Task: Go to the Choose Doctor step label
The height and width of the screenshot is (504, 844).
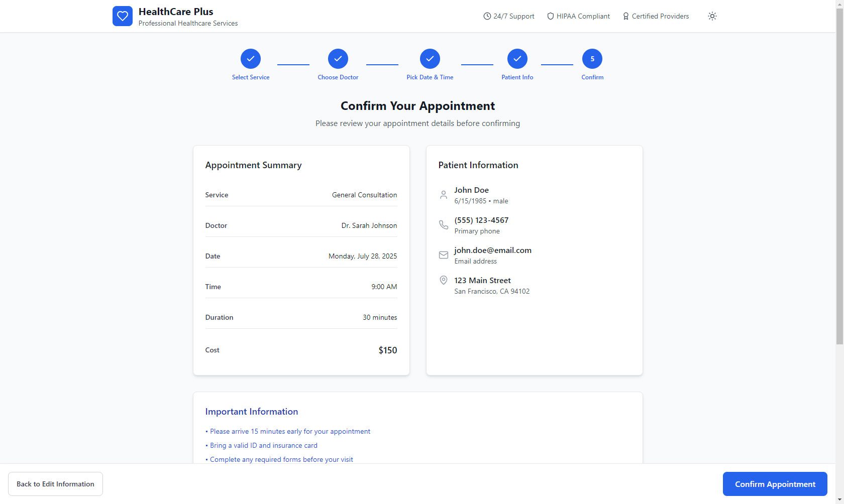Action: [338, 77]
